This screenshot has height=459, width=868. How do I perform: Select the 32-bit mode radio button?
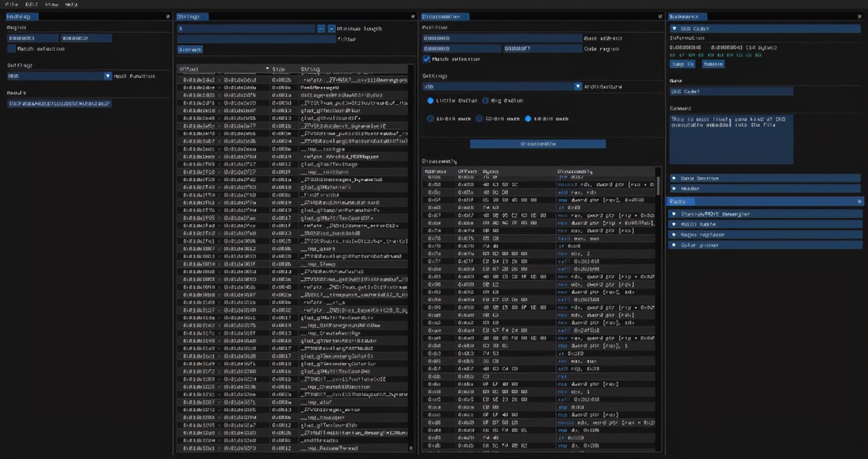(479, 118)
